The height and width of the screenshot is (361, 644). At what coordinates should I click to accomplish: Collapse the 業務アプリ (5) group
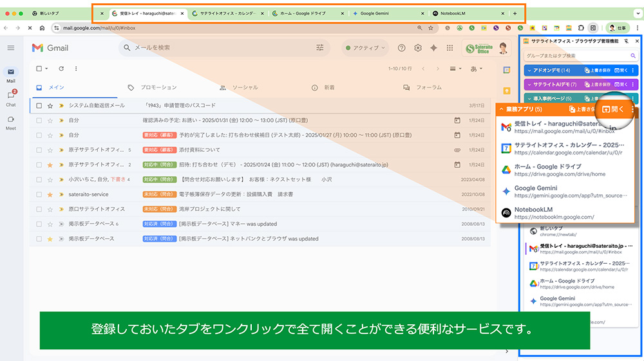(501, 109)
